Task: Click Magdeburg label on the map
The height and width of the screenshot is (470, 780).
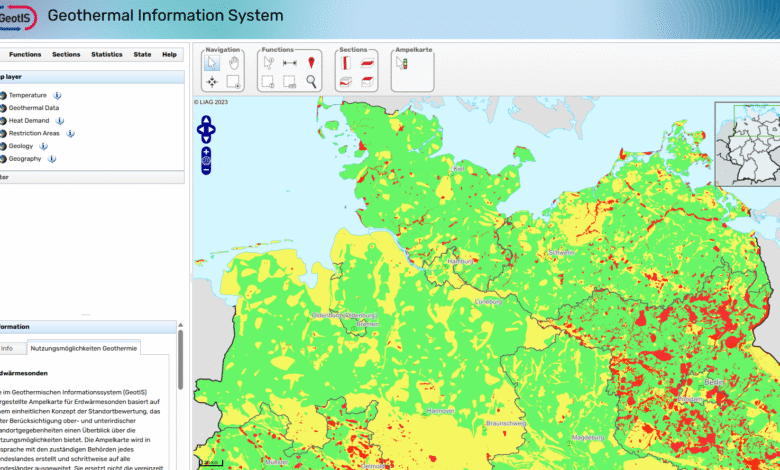Action: tap(588, 438)
